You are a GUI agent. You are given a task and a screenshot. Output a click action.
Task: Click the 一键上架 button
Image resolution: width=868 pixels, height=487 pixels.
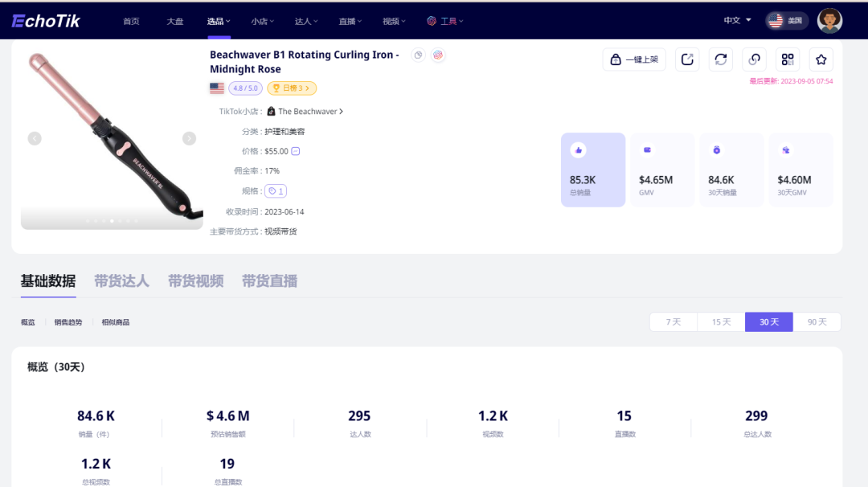coord(634,59)
